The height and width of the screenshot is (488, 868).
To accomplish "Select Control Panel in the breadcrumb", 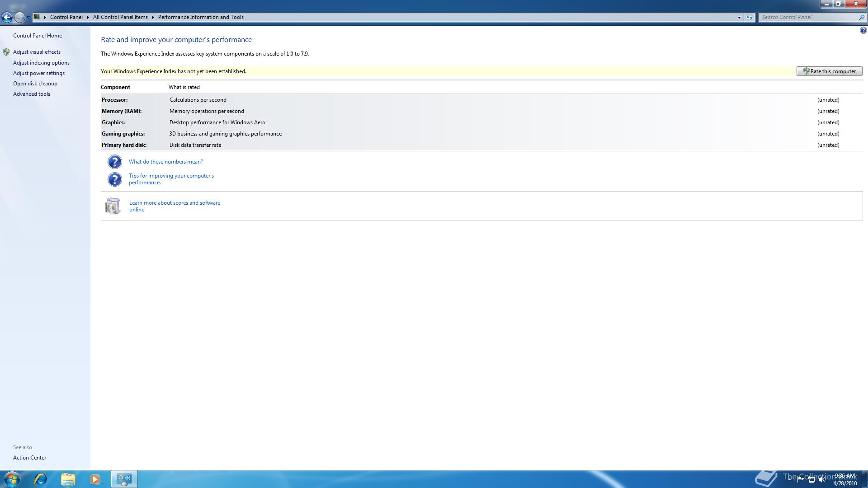I will 66,17.
